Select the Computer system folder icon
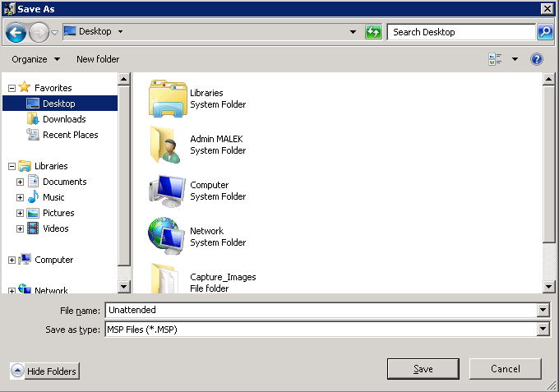The width and height of the screenshot is (559, 392). click(x=167, y=191)
